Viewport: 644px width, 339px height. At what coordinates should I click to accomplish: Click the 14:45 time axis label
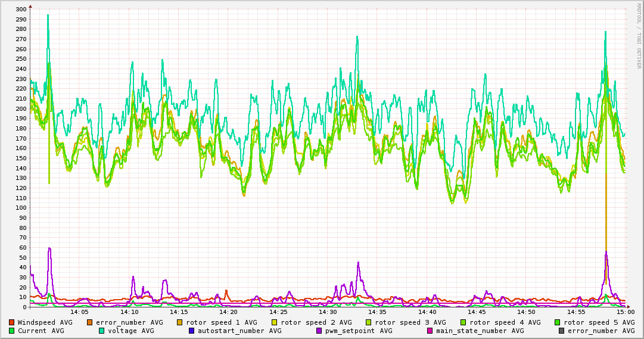(x=477, y=312)
